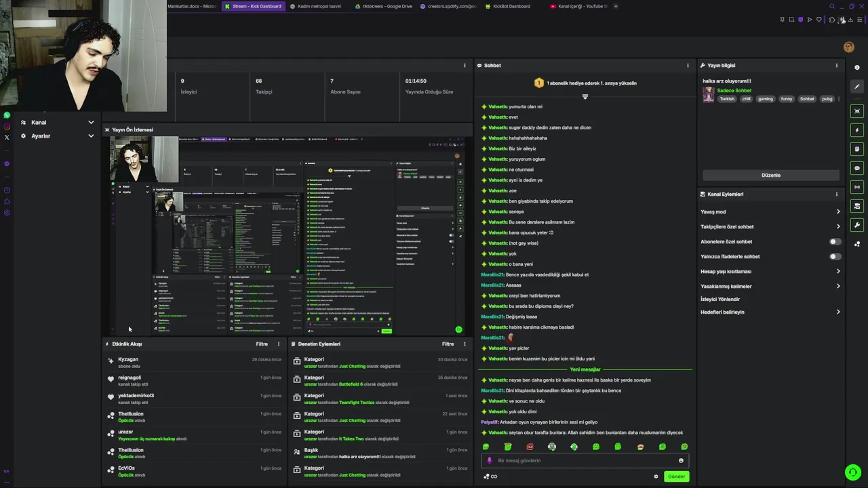The image size is (868, 488).
Task: Open Kanal Eylemleri panel three-dot menu
Action: coord(836,195)
